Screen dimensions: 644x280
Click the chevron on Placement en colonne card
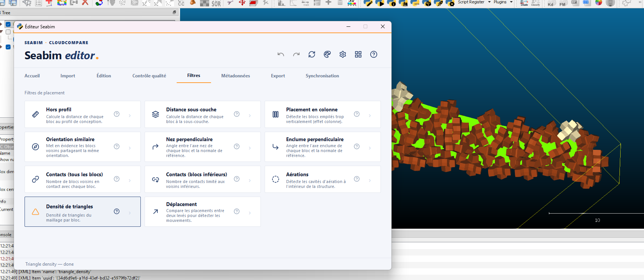pos(370,115)
